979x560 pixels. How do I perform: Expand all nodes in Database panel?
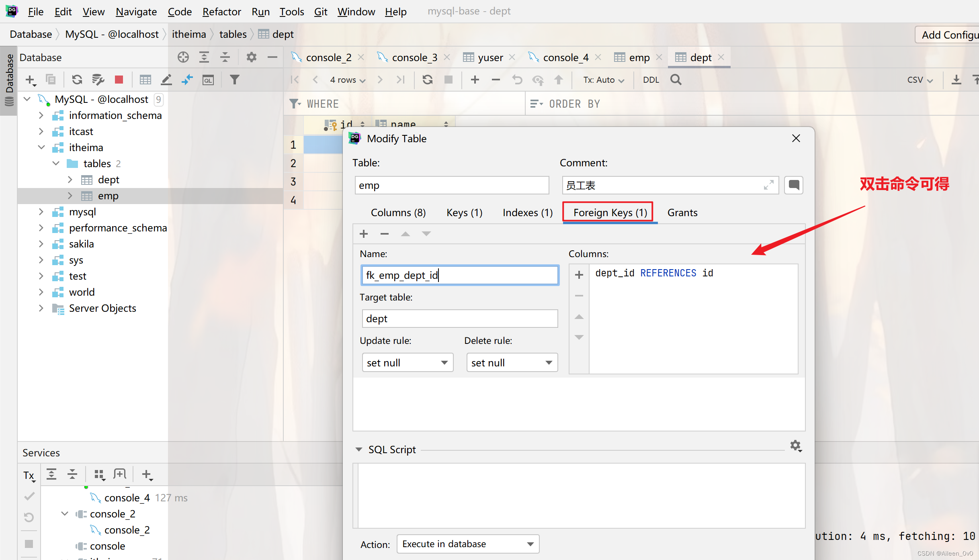point(204,57)
